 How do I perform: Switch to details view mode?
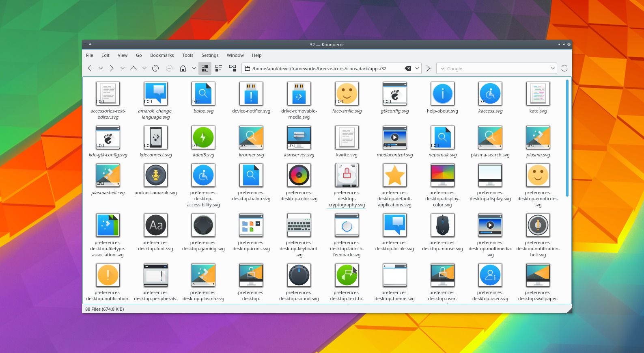point(219,68)
